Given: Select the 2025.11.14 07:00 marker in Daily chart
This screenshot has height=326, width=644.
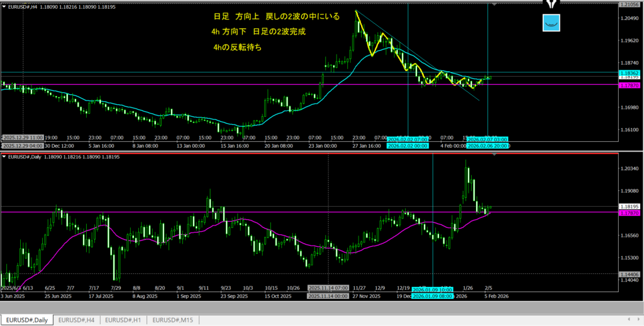Looking at the screenshot, I should pos(328,288).
